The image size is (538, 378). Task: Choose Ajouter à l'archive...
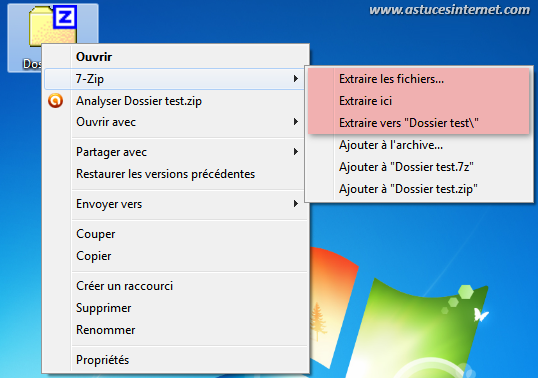tap(419, 145)
